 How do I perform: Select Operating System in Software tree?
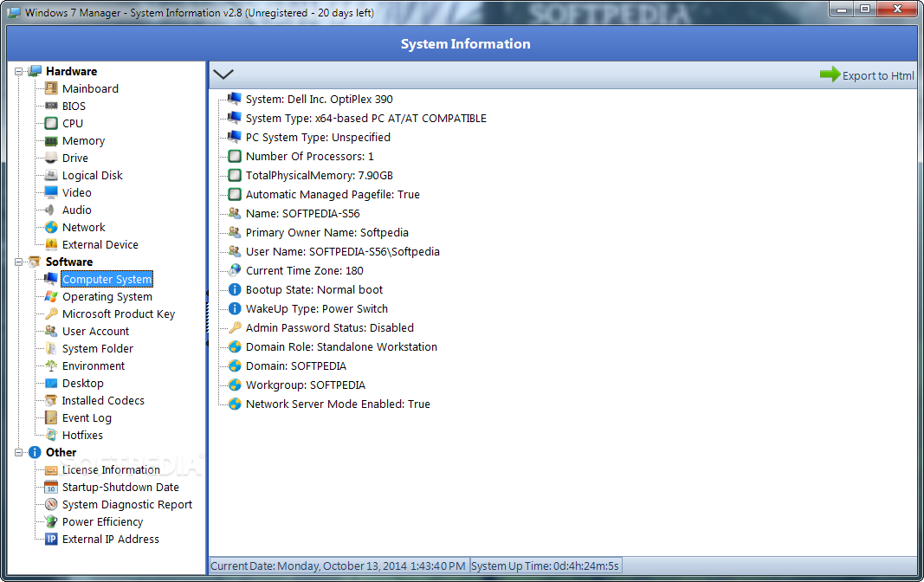[x=107, y=297]
